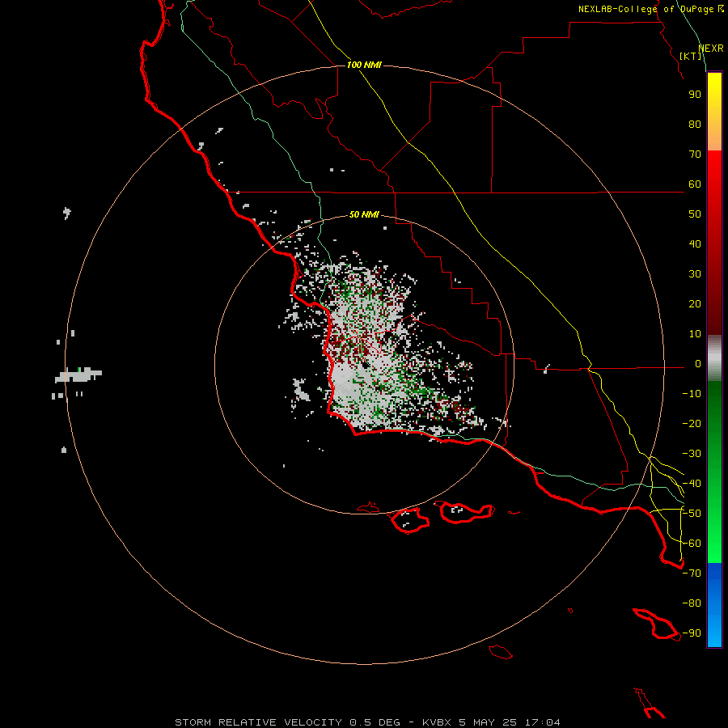Image resolution: width=728 pixels, height=728 pixels.
Task: Select the 100 NMI range ring label
Action: click(364, 65)
